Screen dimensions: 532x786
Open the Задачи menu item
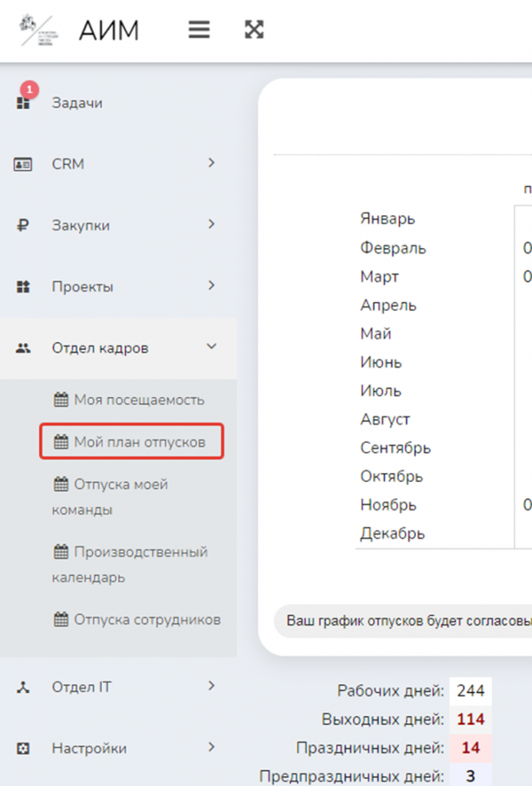tap(77, 103)
